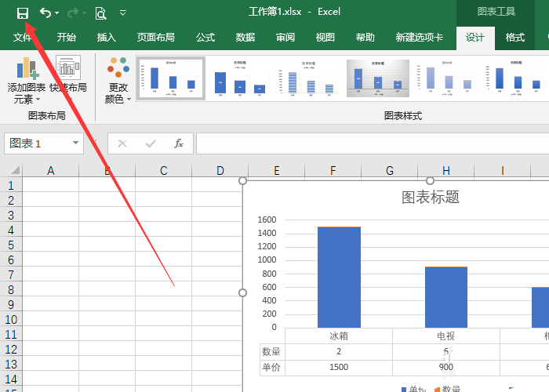Click the 电视 category label in data table
Viewport: 549px width, 392px height.
pyautogui.click(x=445, y=336)
